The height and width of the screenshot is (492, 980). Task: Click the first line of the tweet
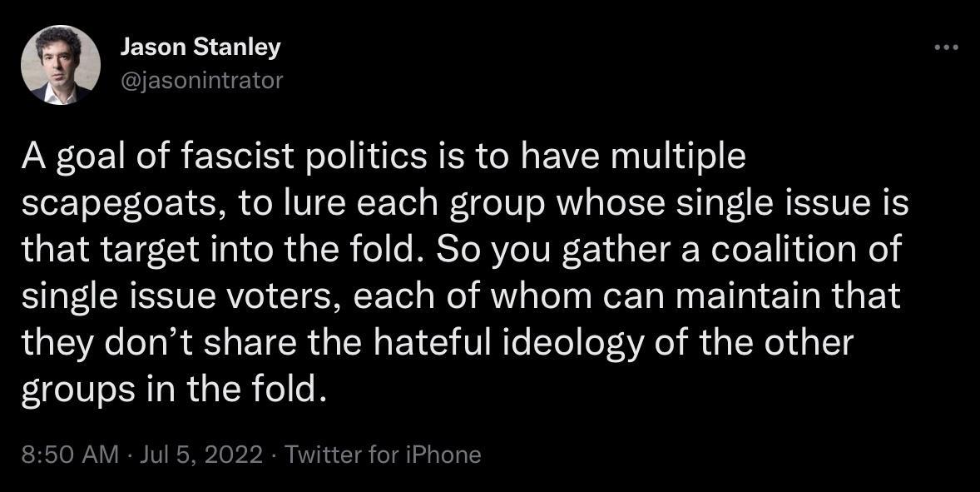[383, 155]
